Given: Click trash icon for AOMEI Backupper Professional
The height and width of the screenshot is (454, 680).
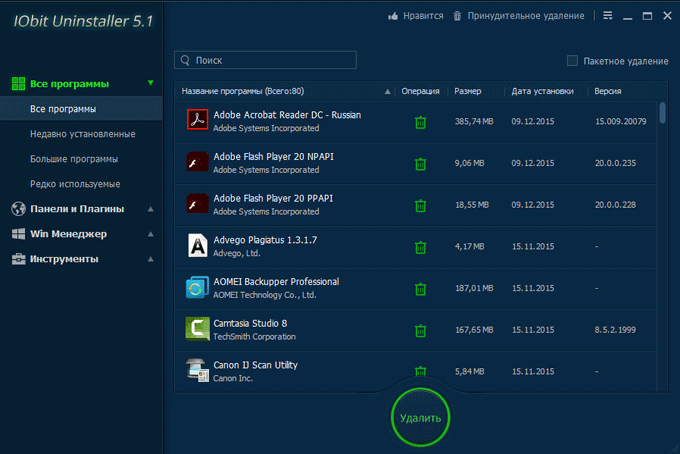Looking at the screenshot, I should click(x=420, y=289).
